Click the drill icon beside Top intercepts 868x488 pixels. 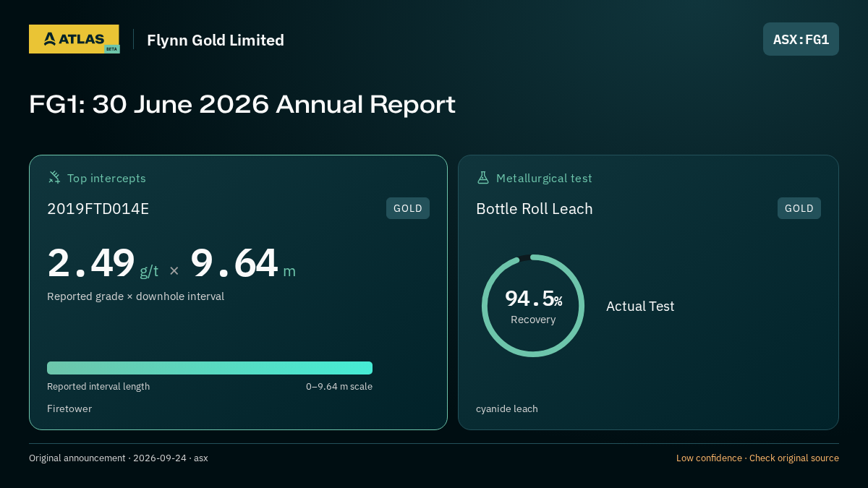54,177
